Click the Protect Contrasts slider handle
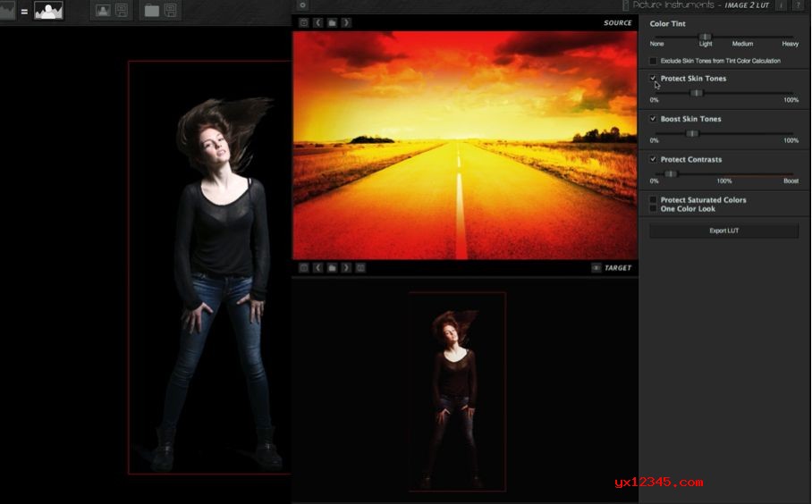 coord(670,174)
